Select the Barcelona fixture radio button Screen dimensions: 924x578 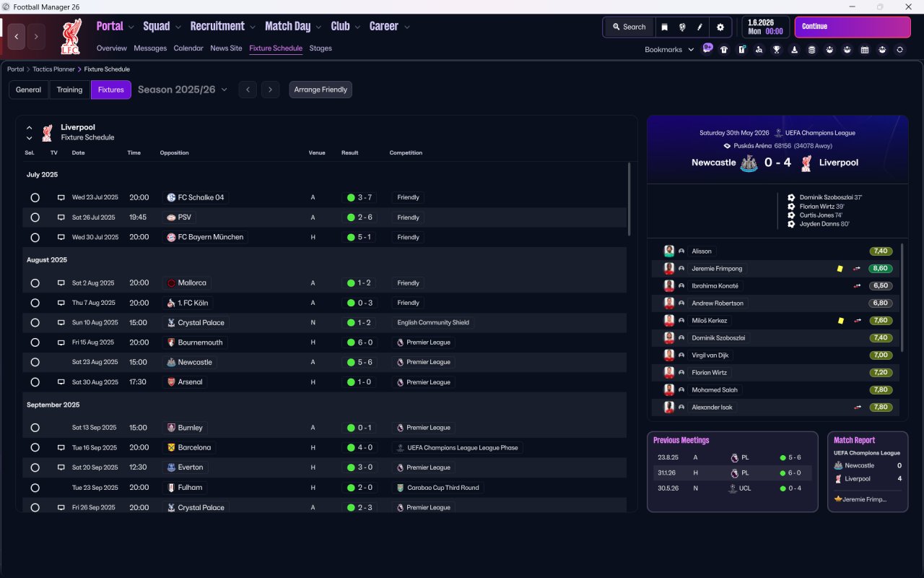[x=35, y=448]
